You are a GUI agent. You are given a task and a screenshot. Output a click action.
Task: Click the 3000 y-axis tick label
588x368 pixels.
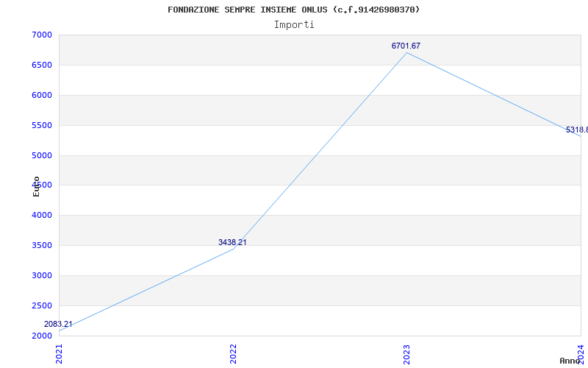pyautogui.click(x=42, y=275)
